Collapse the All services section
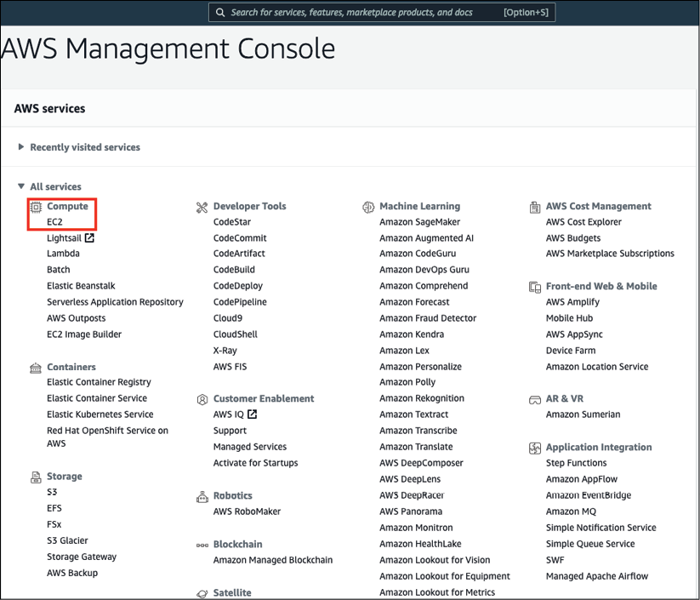Image resolution: width=700 pixels, height=600 pixels. coord(22,186)
